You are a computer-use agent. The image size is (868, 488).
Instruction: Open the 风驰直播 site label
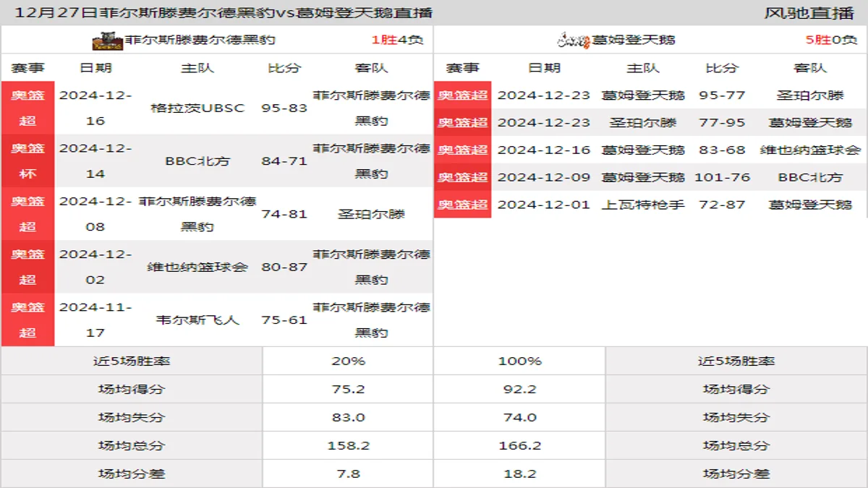pos(809,13)
